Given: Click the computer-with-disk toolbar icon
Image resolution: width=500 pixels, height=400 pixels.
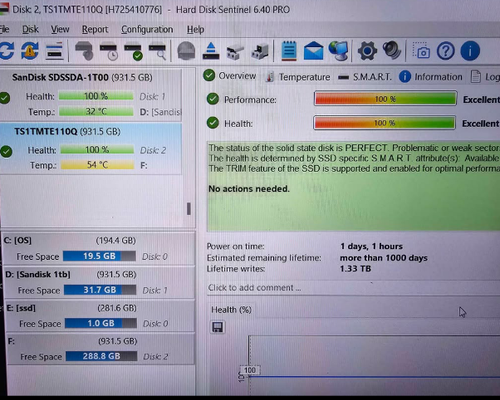Looking at the screenshot, I should 260,52.
